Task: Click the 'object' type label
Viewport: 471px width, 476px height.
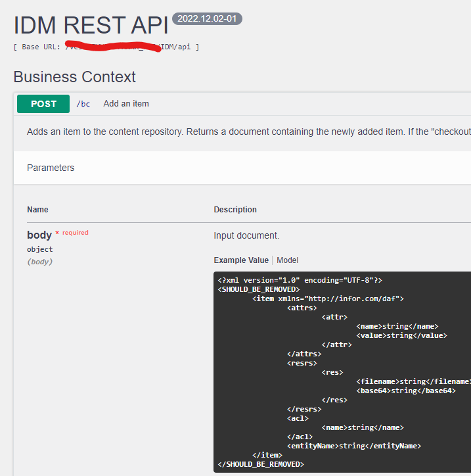Action: tap(39, 249)
